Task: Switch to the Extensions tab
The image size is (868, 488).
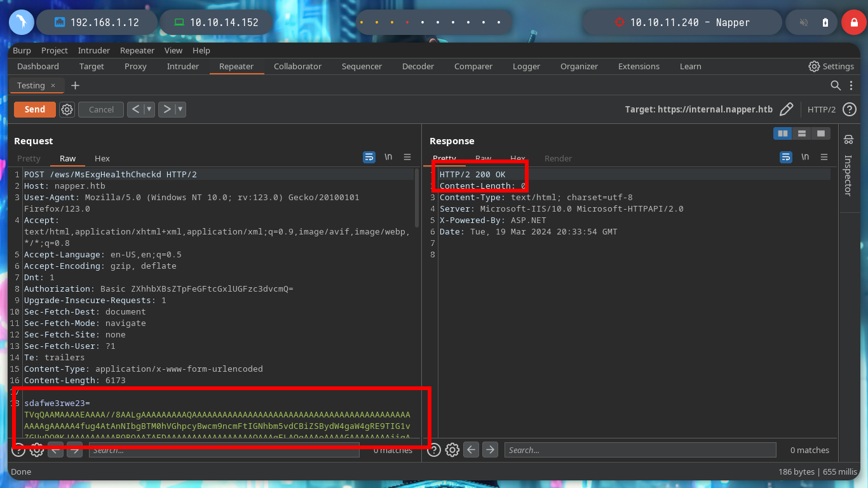Action: tap(639, 66)
